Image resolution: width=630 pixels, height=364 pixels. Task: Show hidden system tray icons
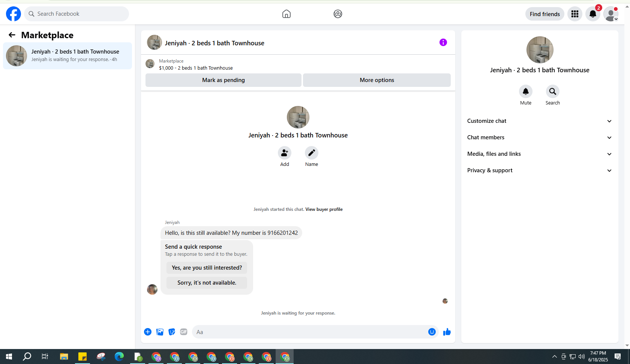[x=555, y=357]
